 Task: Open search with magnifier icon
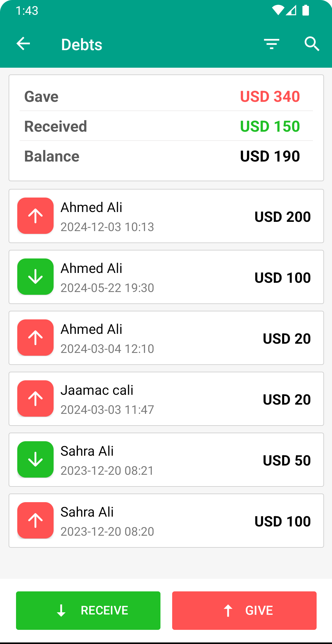tap(312, 44)
